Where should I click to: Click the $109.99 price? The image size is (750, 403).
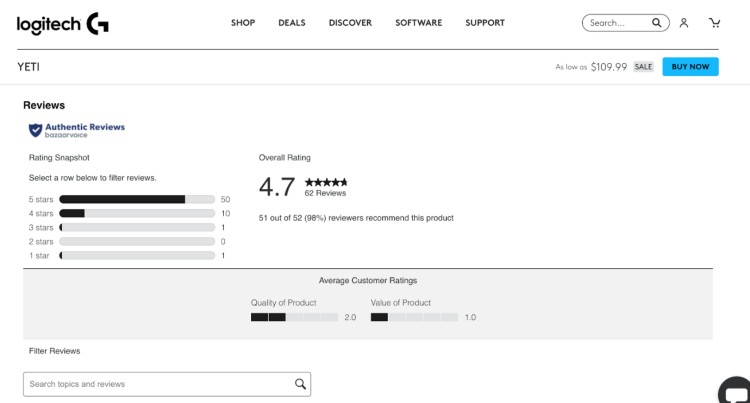point(609,67)
